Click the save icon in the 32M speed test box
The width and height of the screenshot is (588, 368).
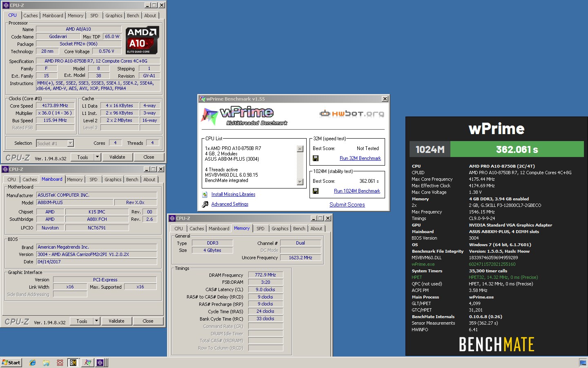[x=316, y=158]
